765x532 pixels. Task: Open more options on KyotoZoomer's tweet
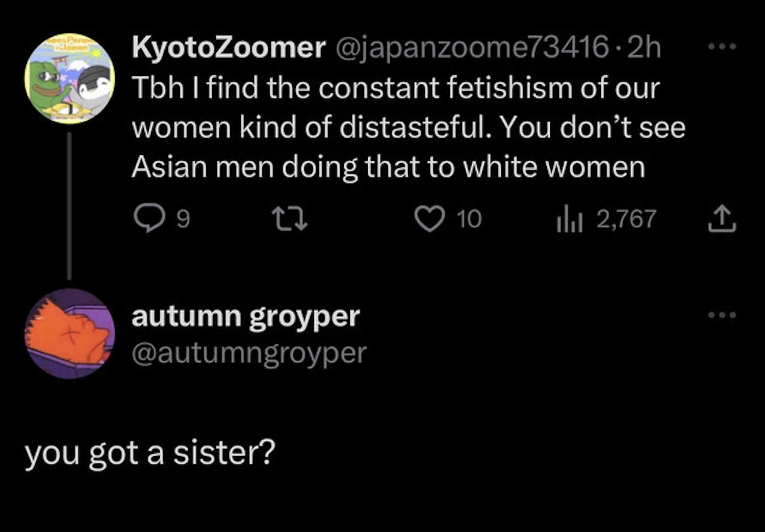tap(722, 47)
